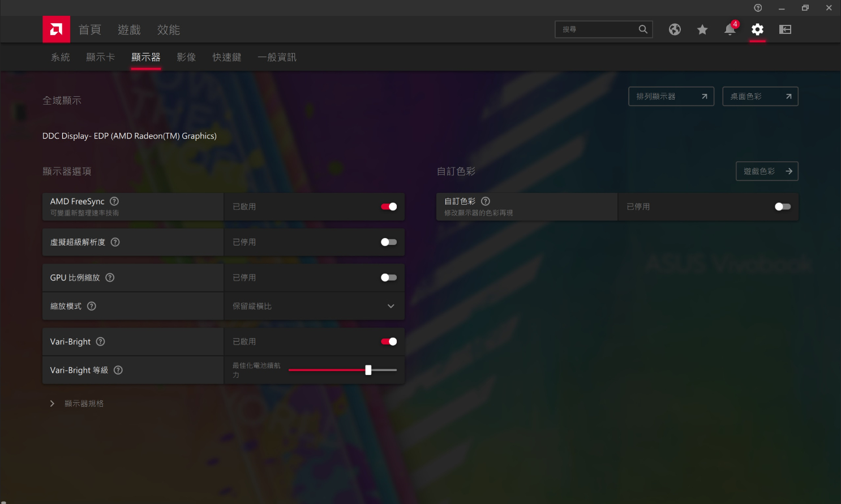Go to the 遊戲 tab

pos(129,29)
